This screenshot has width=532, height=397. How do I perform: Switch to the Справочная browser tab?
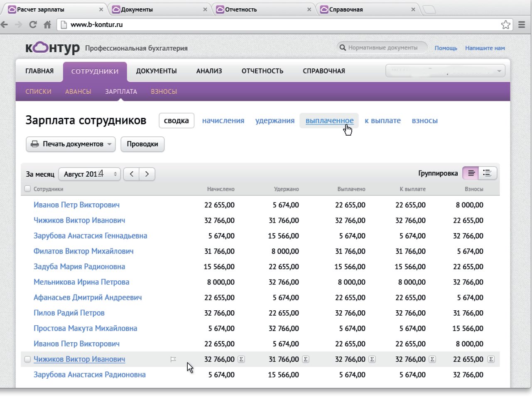click(368, 10)
